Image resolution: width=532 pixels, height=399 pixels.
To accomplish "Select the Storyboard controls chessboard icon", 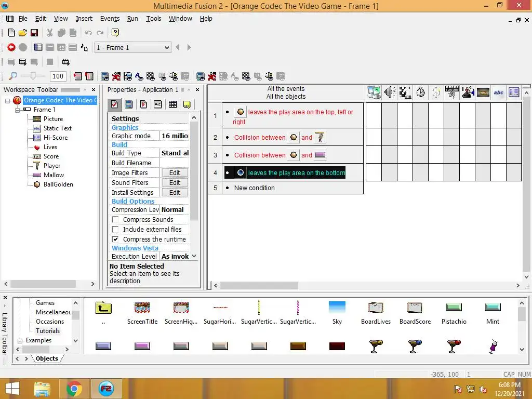I will point(405,92).
